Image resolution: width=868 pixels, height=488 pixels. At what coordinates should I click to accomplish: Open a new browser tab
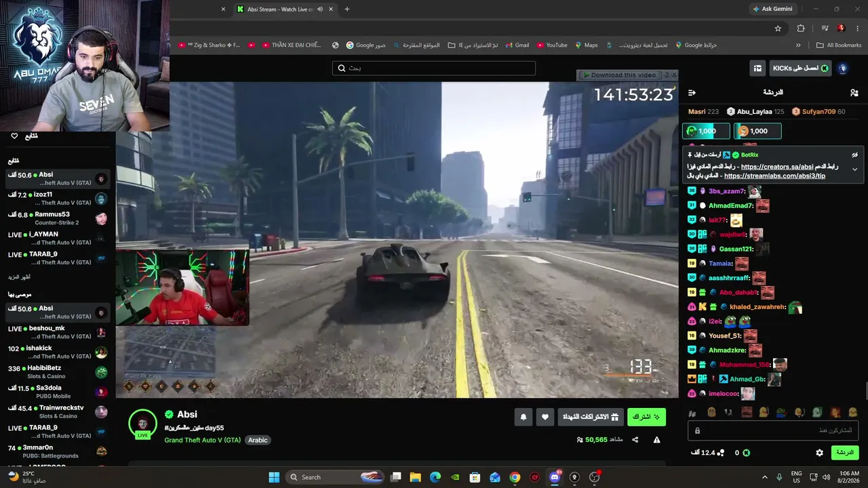tap(347, 9)
